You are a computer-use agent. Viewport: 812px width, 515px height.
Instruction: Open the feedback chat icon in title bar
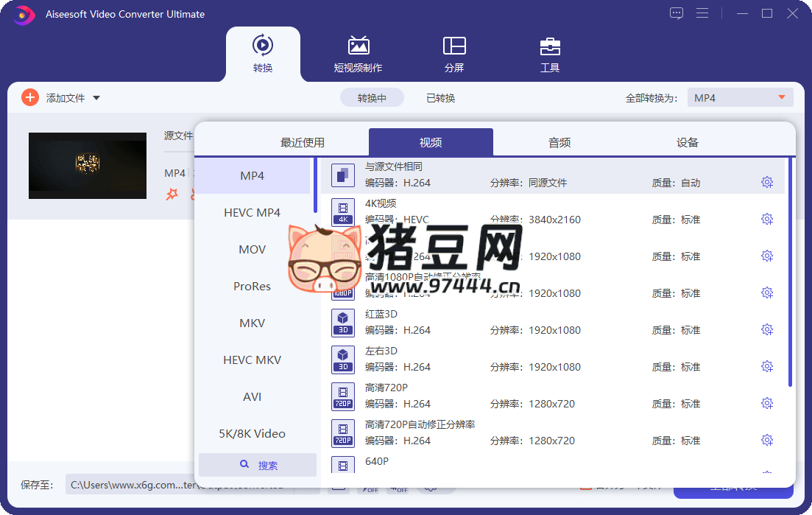[x=676, y=13]
